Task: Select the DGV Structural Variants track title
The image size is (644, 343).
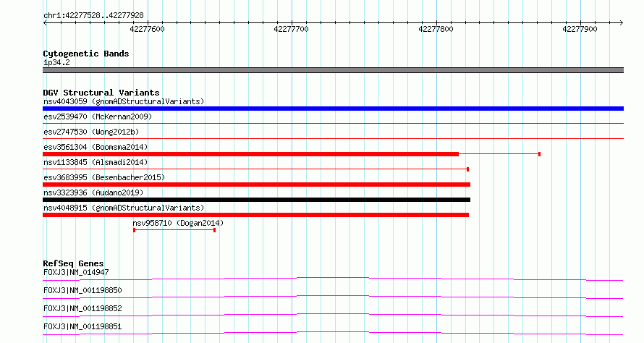Action: click(x=101, y=93)
